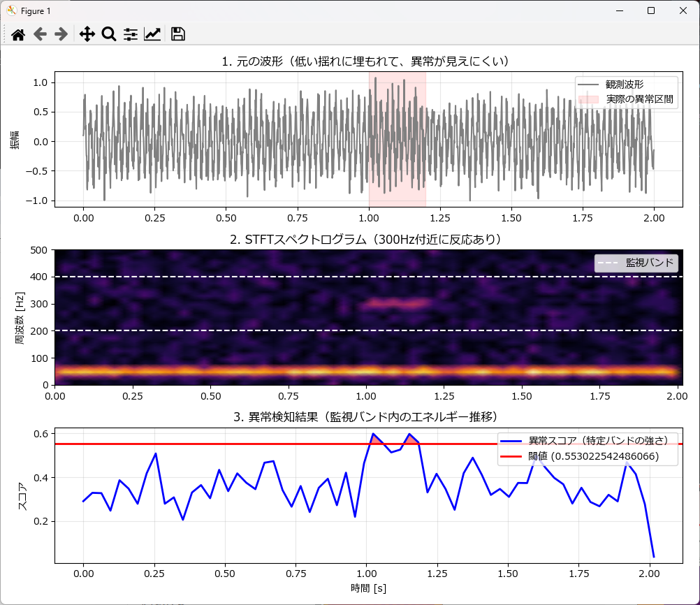Click the 観測波形 legend entry
Image resolution: width=700 pixels, height=605 pixels.
coord(625,85)
